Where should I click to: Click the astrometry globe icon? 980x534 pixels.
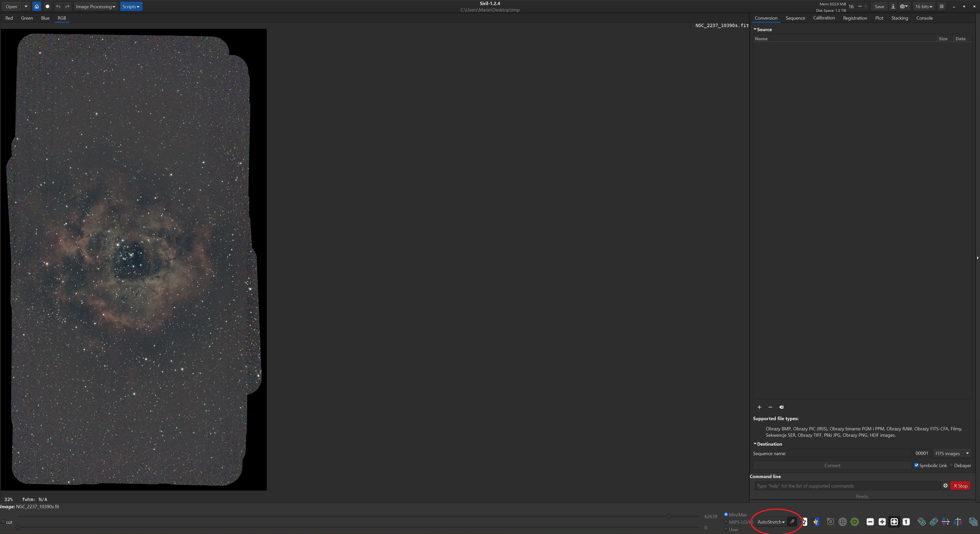click(x=842, y=522)
